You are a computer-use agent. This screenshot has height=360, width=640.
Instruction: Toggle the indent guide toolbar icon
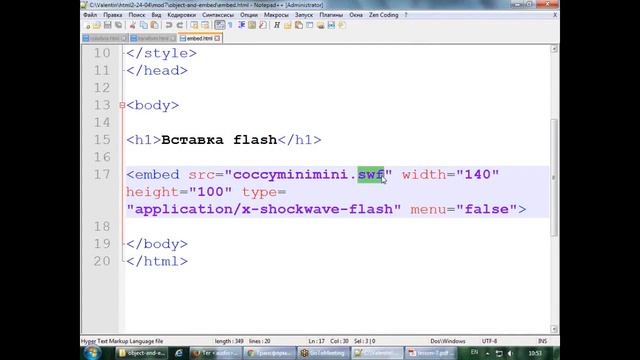point(241,25)
